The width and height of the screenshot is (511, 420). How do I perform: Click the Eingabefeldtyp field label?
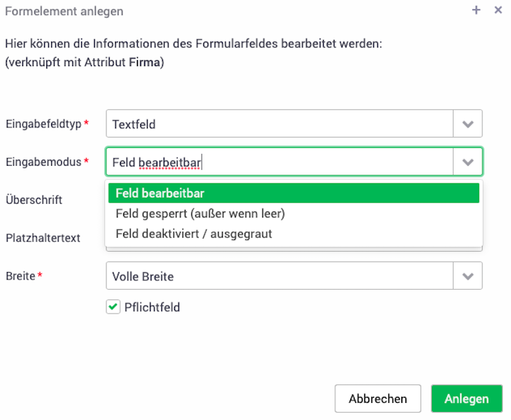(44, 124)
